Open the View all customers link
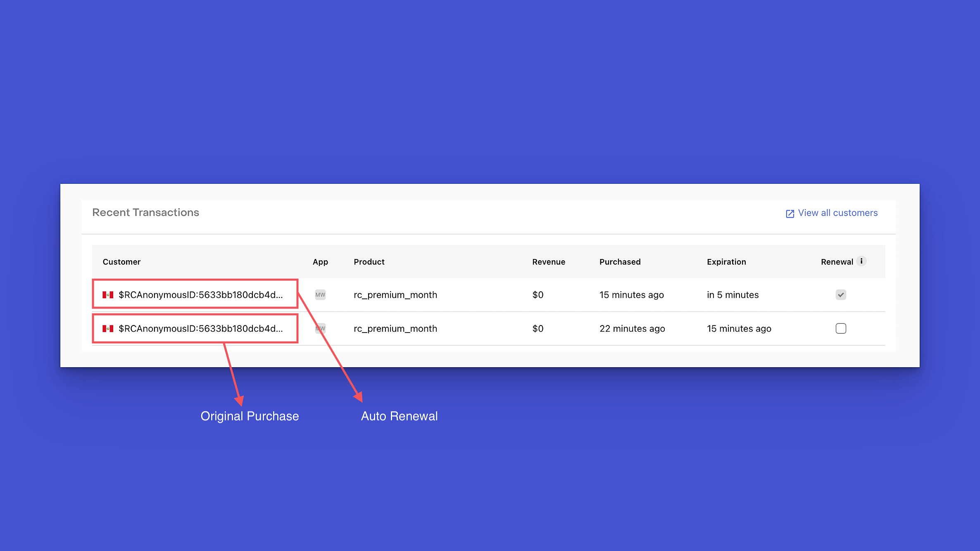 pyautogui.click(x=837, y=213)
